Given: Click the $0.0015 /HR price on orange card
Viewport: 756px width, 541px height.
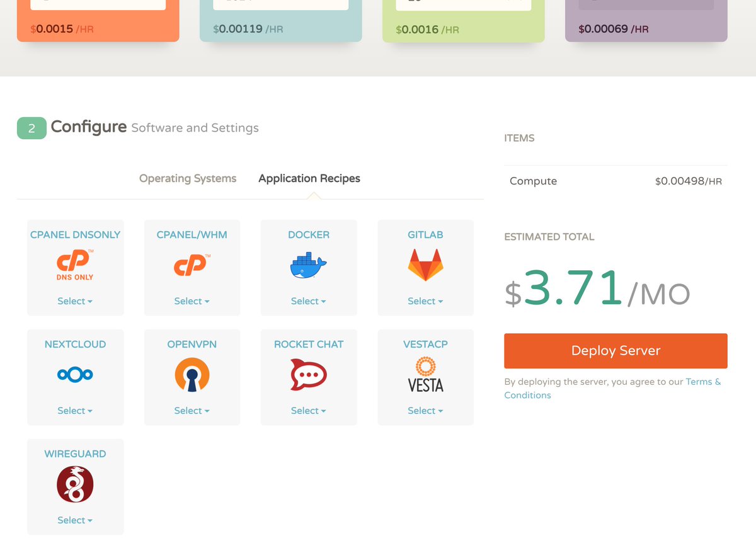Looking at the screenshot, I should pos(62,29).
